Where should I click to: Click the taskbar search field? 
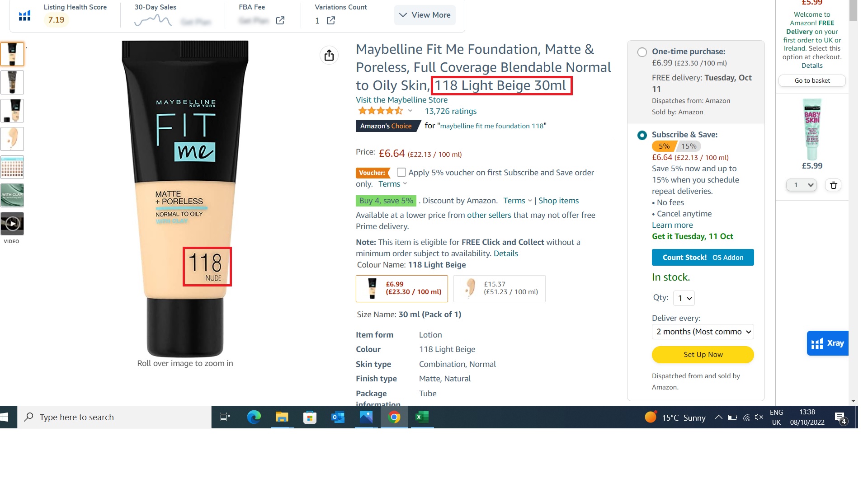(113, 417)
